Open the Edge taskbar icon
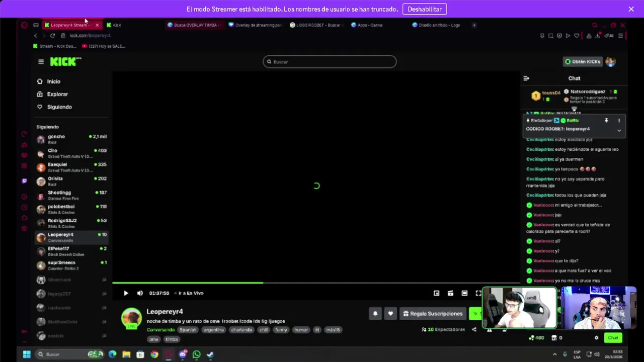The width and height of the screenshot is (644, 362). pos(112,354)
